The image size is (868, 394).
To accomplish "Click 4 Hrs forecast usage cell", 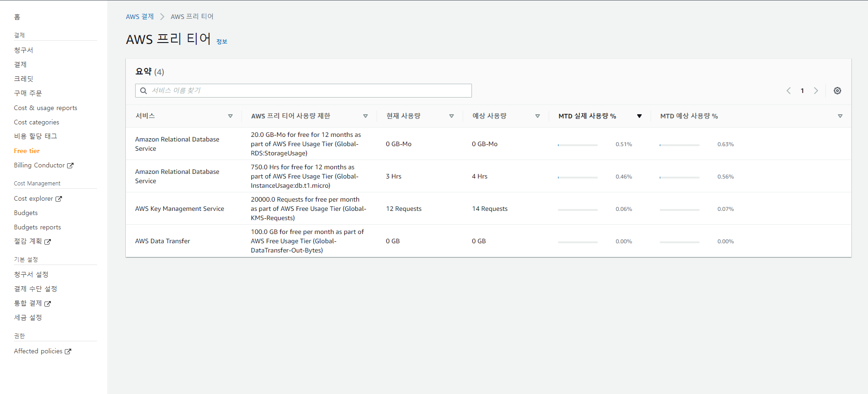I will pyautogui.click(x=480, y=176).
